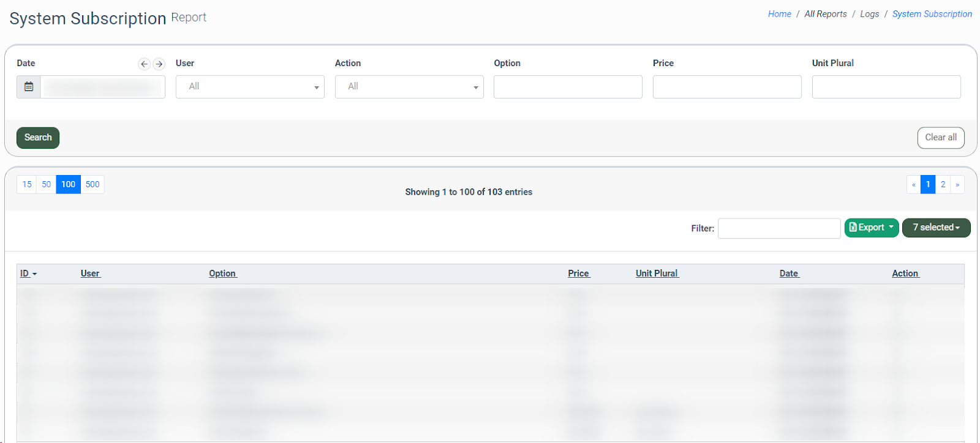Show 500 entries per page
The width and height of the screenshot is (980, 443).
click(x=92, y=184)
